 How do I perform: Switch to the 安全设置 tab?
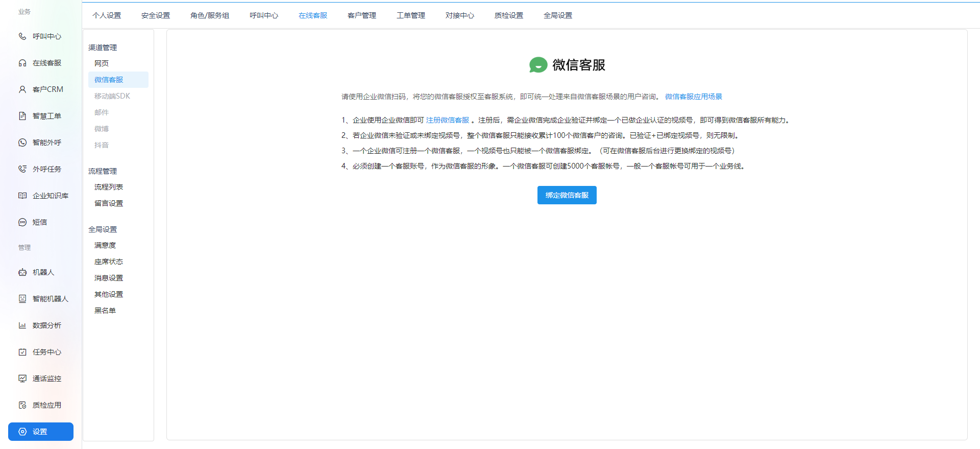[x=156, y=15]
